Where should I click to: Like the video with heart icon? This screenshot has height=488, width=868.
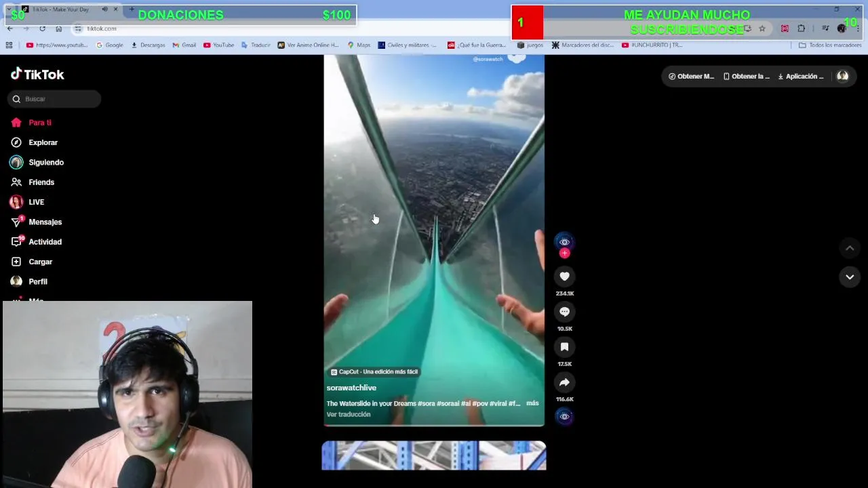(564, 276)
